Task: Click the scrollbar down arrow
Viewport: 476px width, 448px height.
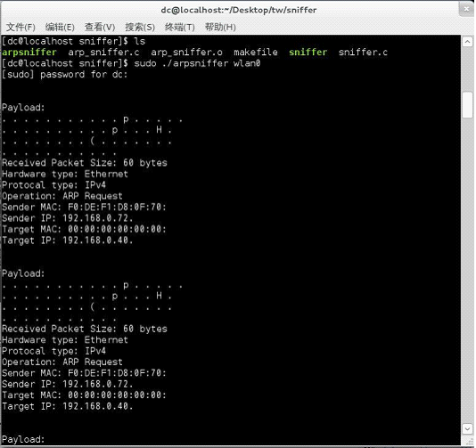Action: 467,428
